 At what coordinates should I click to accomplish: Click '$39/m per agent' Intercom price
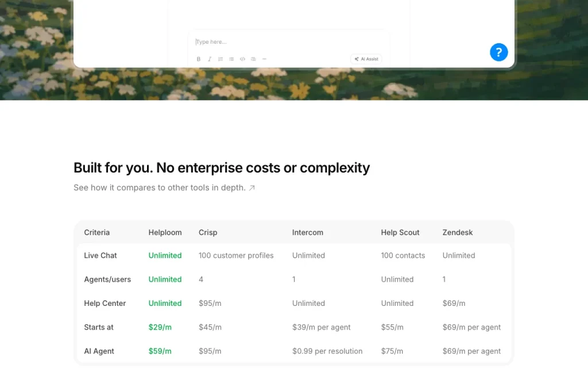322,327
